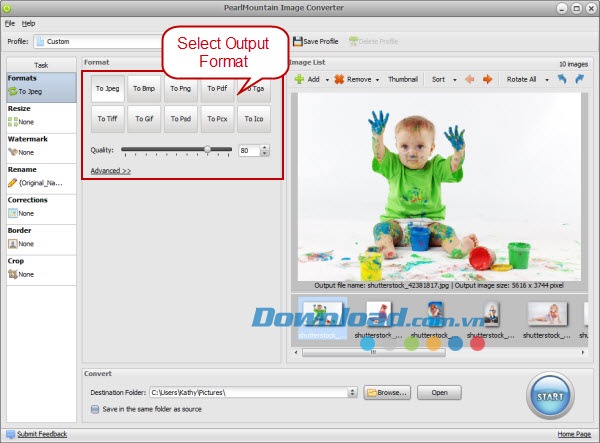Click the Browse... folder button
Image resolution: width=600 pixels, height=443 pixels.
coord(387,393)
